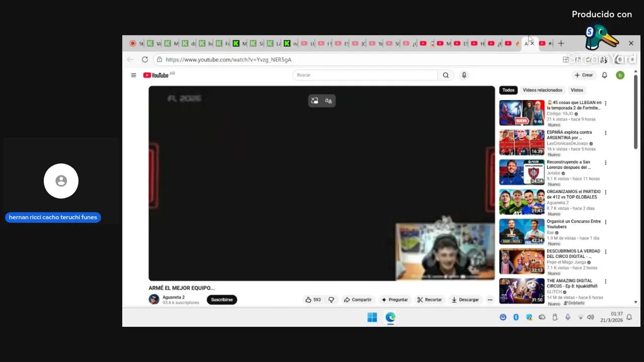Toggle miniplayer icon on the video
The height and width of the screenshot is (362, 644).
click(x=314, y=101)
